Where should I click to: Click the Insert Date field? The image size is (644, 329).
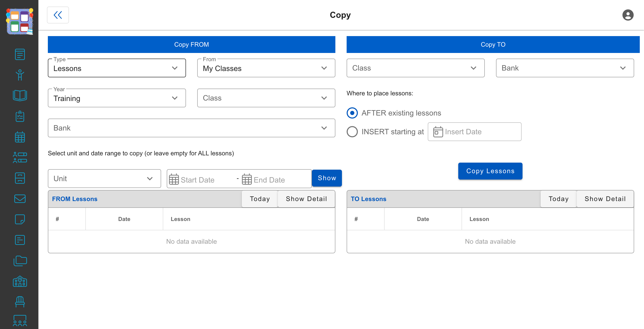[474, 132]
